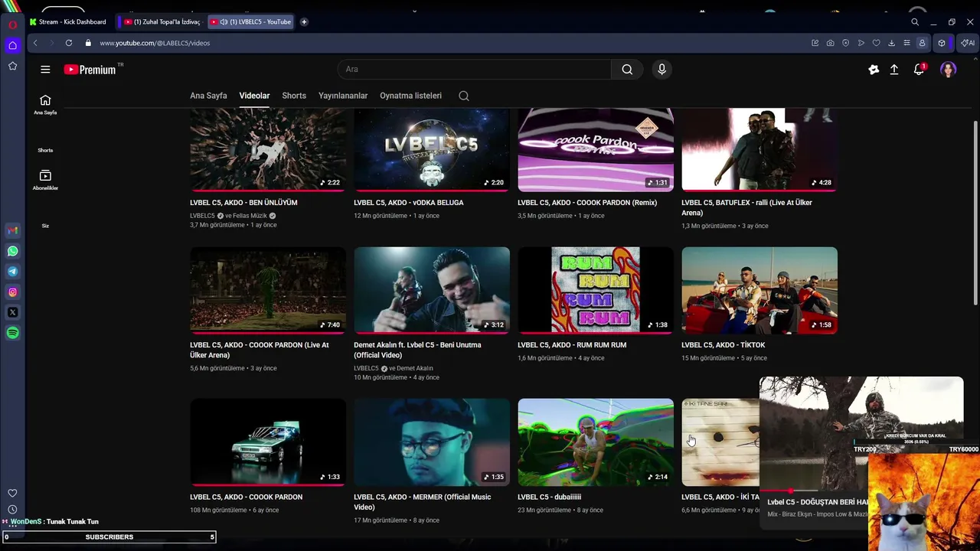The width and height of the screenshot is (980, 551).
Task: Open Demet Akalın channel link
Action: [415, 368]
